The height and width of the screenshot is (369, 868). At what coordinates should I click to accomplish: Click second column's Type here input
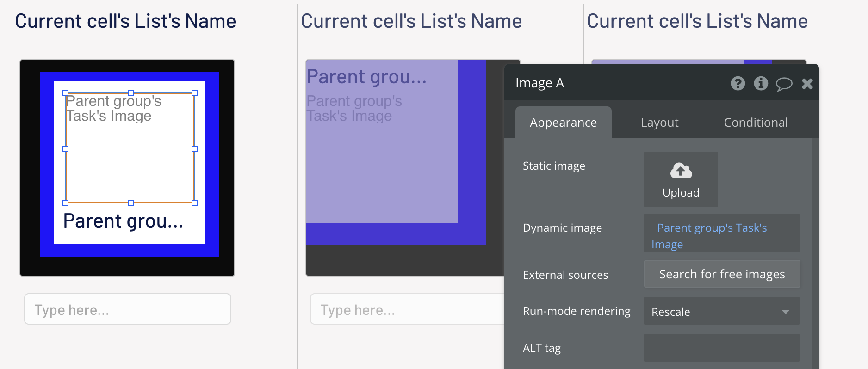(407, 309)
